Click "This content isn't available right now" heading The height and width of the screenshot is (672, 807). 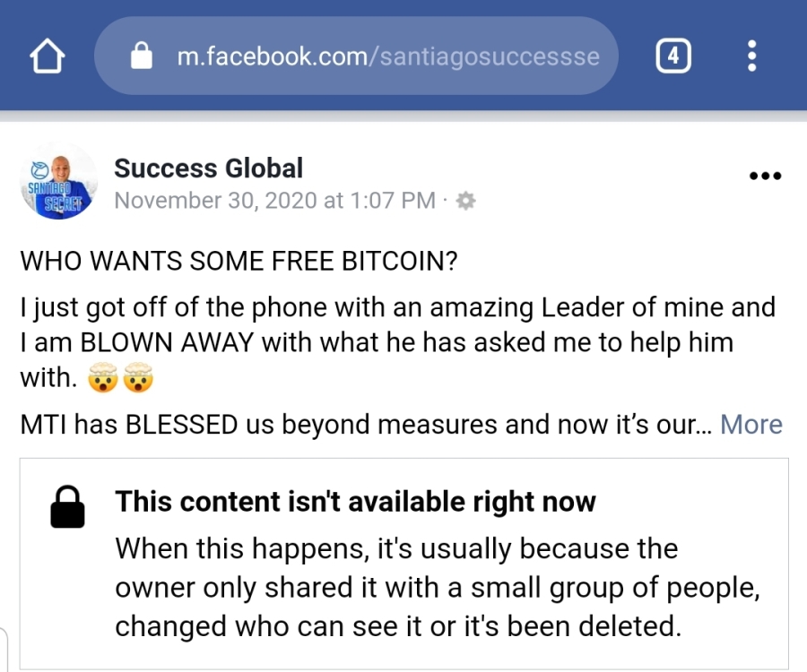point(355,502)
